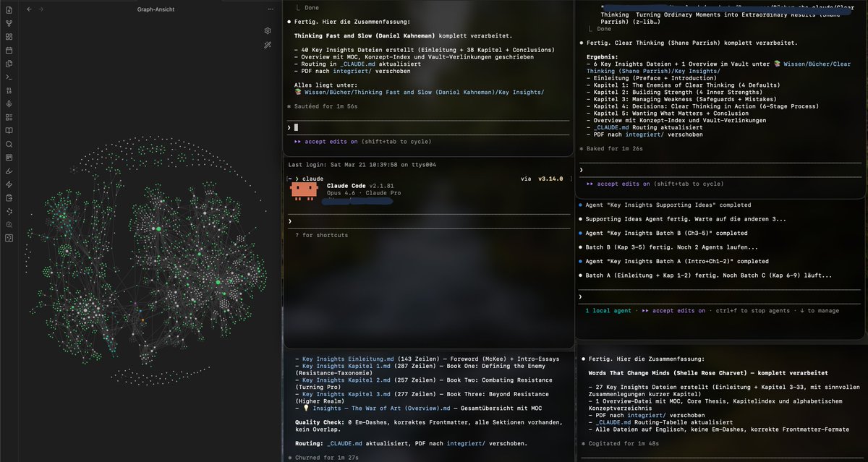Open more options menu in Graph-Ansicht header

[x=271, y=9]
